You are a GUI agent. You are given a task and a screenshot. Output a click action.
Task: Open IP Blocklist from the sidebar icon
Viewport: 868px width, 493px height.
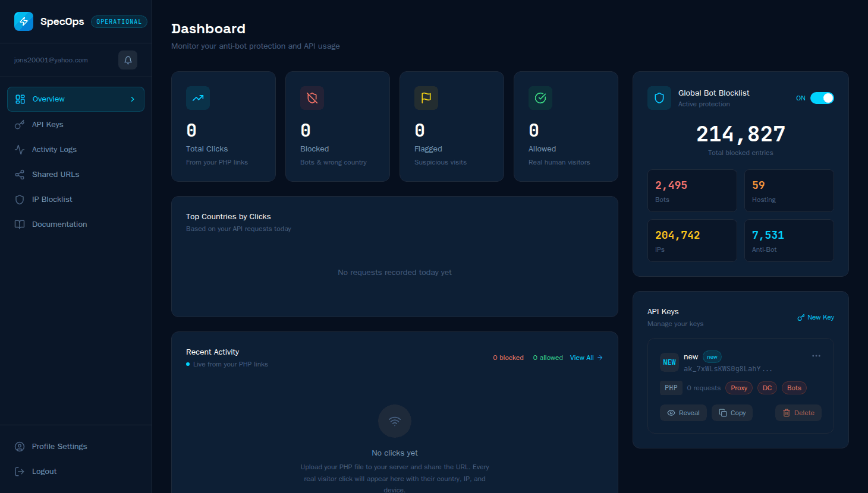[x=20, y=199]
